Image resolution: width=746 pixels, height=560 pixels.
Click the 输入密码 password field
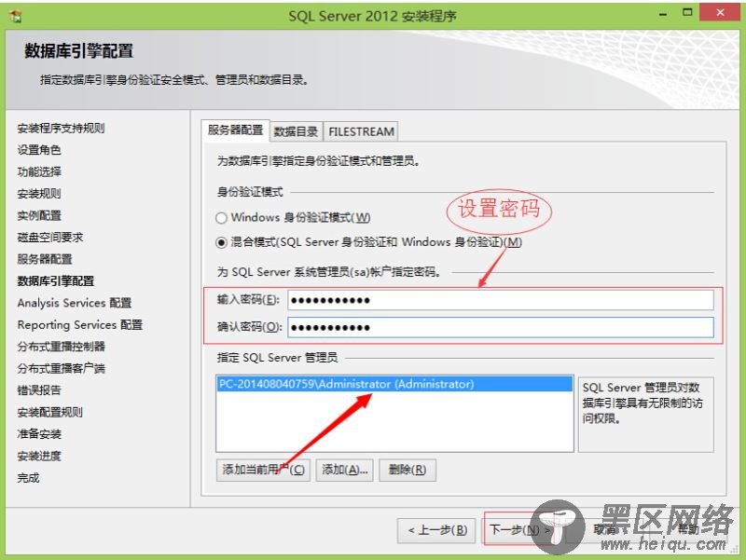501,300
